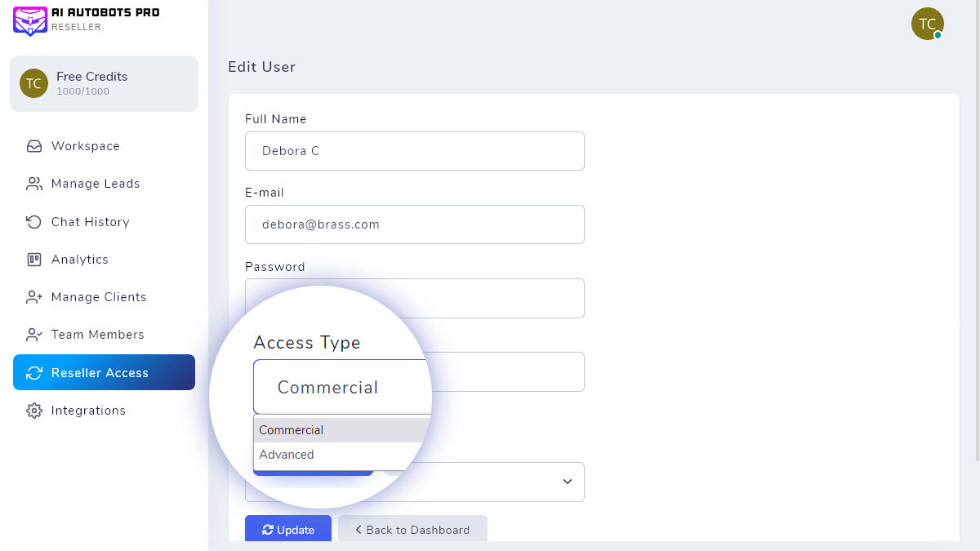
Task: Click the Analytics board icon
Action: coord(34,260)
